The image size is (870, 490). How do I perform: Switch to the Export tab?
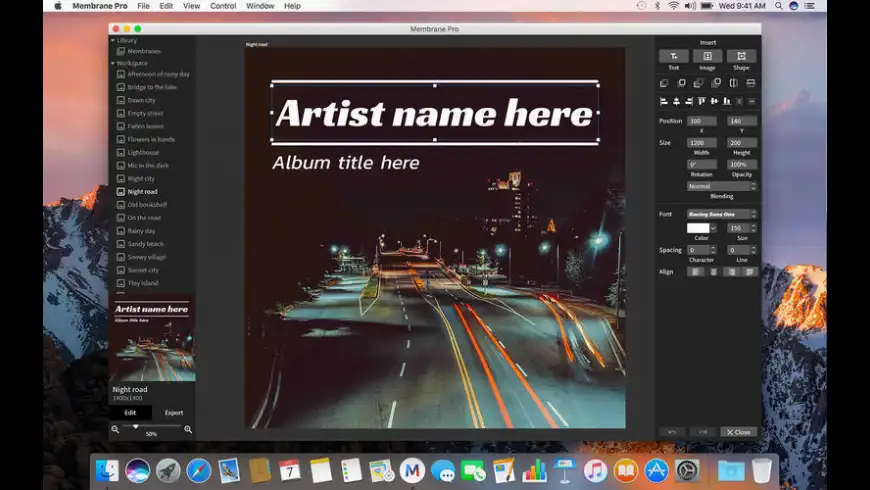(x=174, y=412)
